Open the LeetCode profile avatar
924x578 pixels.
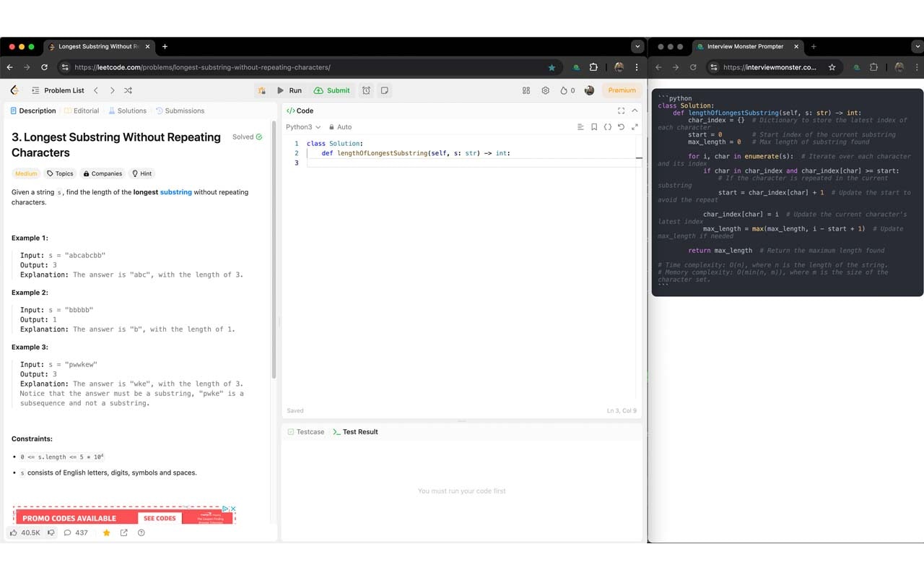point(589,90)
